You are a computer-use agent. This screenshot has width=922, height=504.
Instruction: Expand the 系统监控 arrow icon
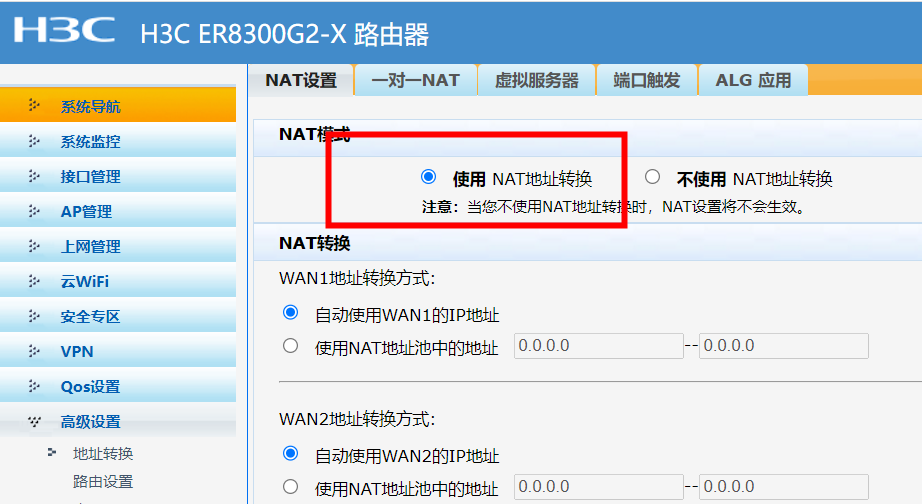(34, 141)
